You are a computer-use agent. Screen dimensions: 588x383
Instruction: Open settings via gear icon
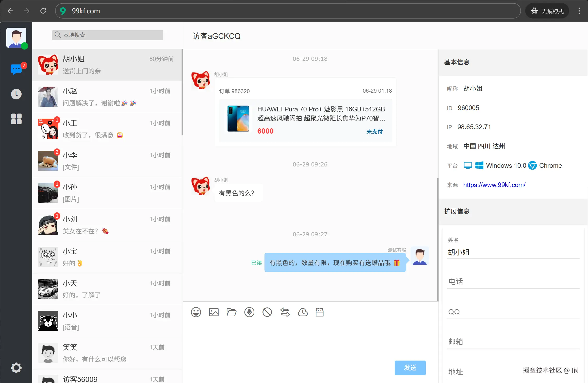click(16, 368)
